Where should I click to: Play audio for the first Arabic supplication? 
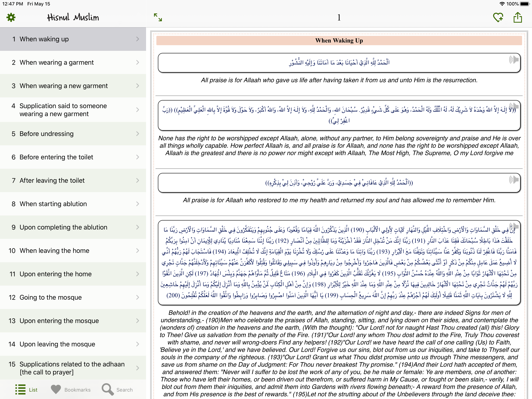coord(514,59)
